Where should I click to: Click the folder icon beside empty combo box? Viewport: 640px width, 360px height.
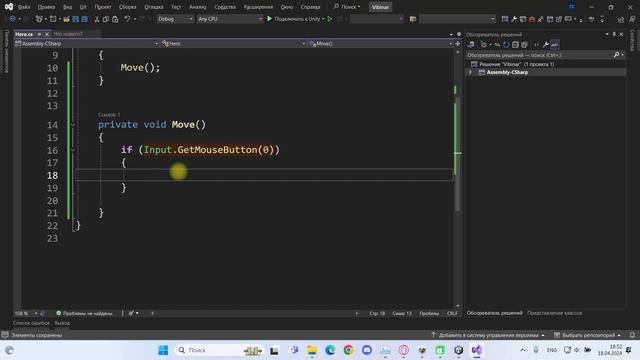413,19
